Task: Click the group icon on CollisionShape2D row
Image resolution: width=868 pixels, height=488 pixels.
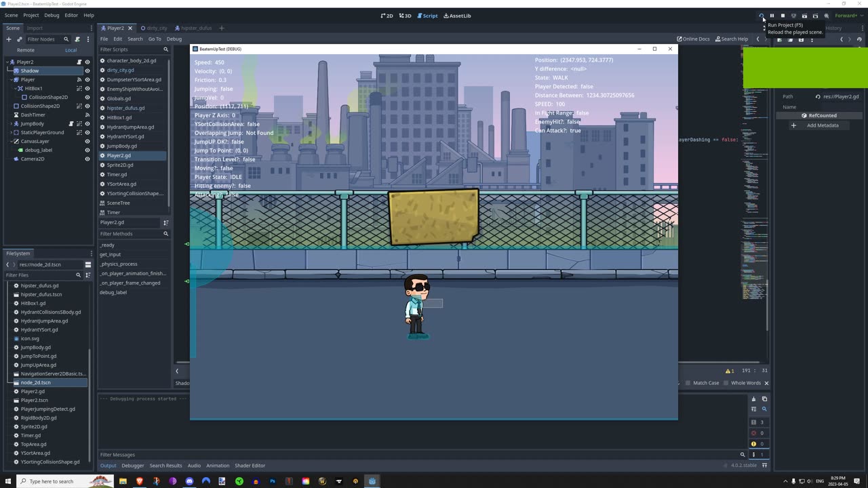Action: (x=79, y=106)
